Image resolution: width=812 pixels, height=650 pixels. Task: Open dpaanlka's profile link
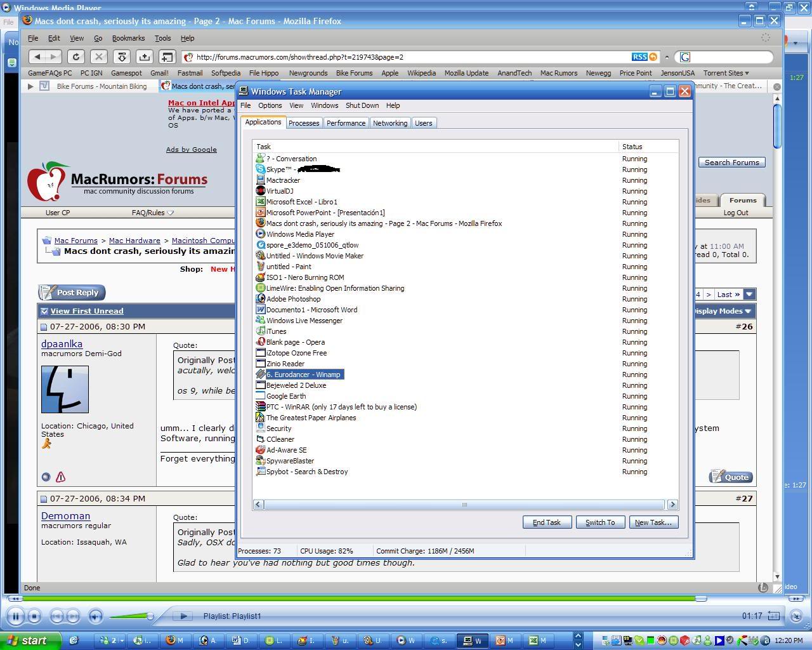(62, 343)
